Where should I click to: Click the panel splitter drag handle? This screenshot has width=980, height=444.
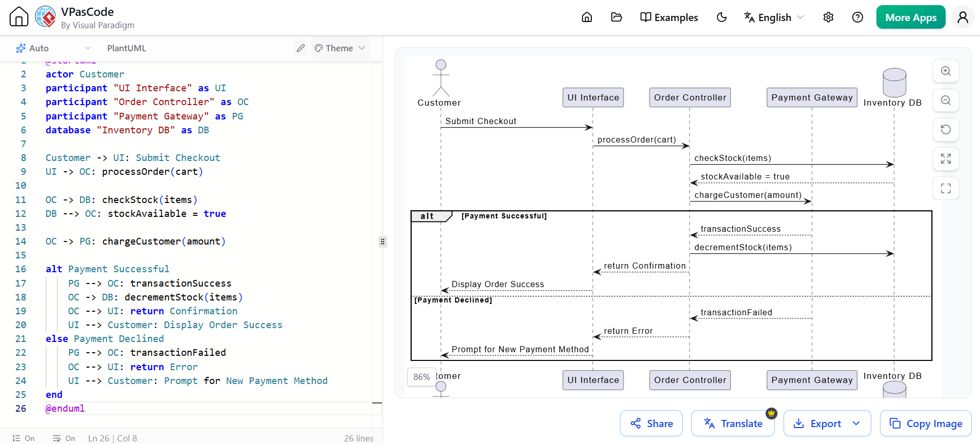383,241
